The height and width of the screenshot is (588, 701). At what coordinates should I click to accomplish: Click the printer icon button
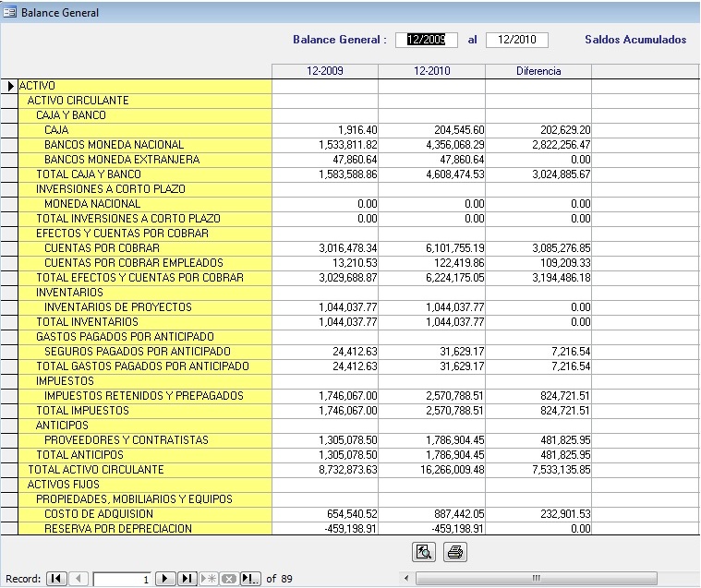click(455, 552)
